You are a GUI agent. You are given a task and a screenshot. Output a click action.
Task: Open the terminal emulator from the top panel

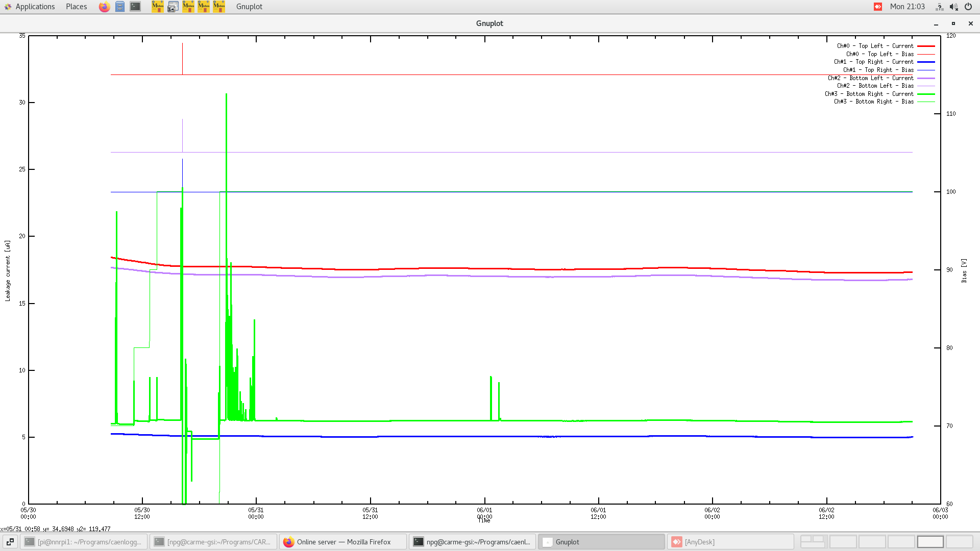(x=135, y=7)
